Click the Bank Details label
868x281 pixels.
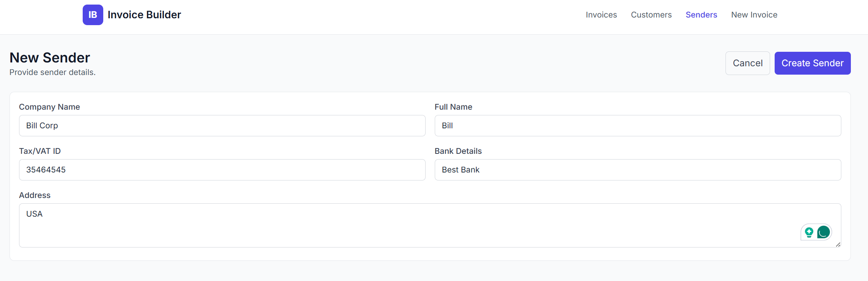coord(458,151)
